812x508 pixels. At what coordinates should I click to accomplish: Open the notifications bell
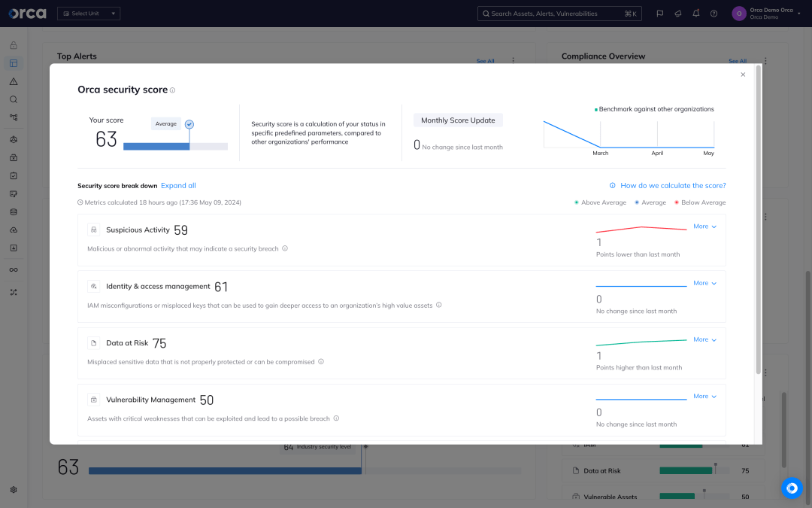[x=696, y=14]
